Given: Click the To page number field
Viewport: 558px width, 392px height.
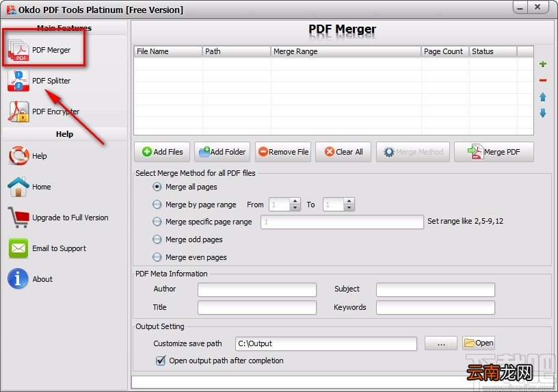Looking at the screenshot, I should pyautogui.click(x=334, y=205).
